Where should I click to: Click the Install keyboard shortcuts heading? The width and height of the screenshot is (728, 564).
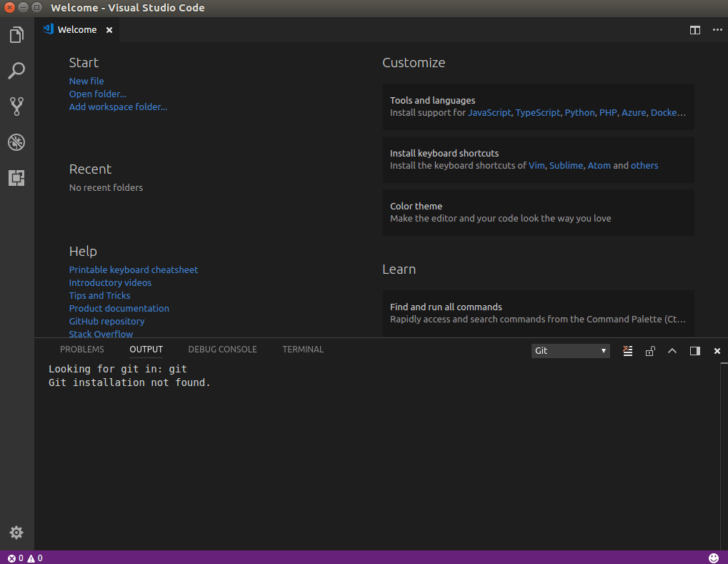tap(444, 153)
